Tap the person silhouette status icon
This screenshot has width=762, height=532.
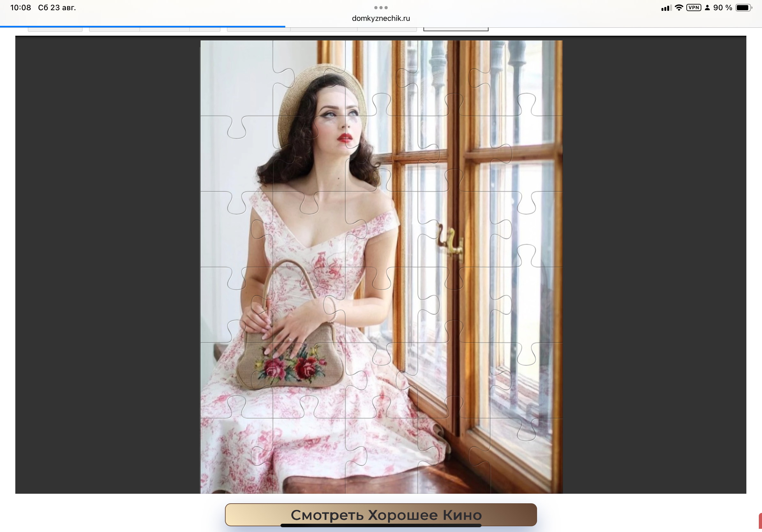pos(707,8)
